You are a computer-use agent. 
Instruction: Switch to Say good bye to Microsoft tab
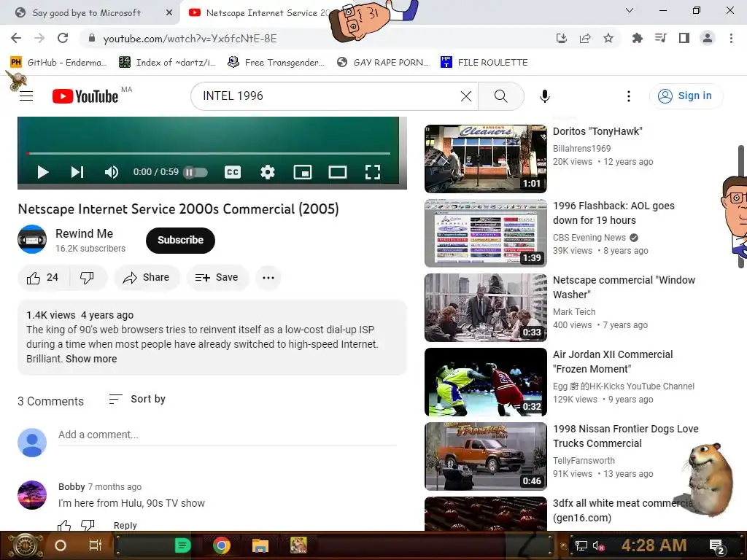tap(87, 13)
